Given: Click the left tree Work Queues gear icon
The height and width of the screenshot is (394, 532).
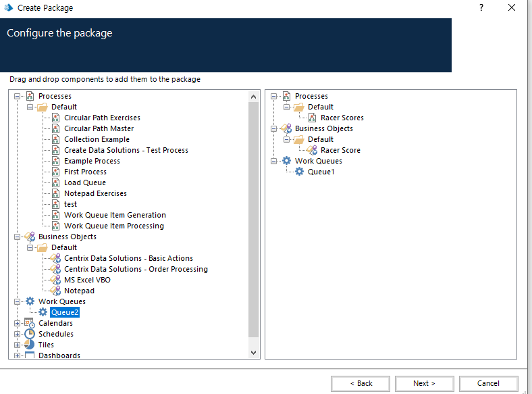Looking at the screenshot, I should 30,301.
